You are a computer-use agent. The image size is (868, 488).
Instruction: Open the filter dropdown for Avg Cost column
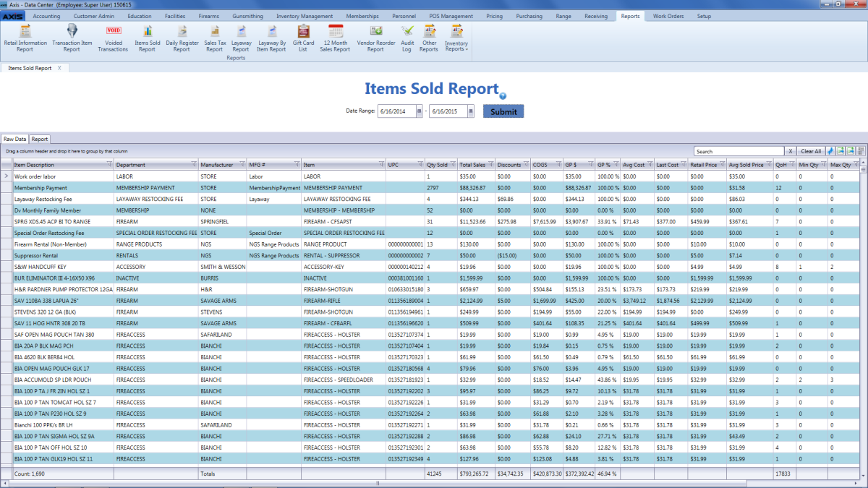click(x=650, y=165)
